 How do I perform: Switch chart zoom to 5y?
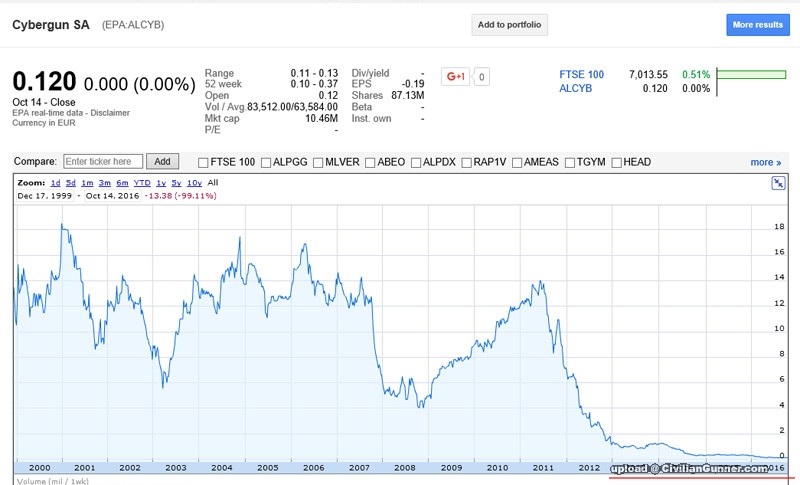pyautogui.click(x=175, y=183)
